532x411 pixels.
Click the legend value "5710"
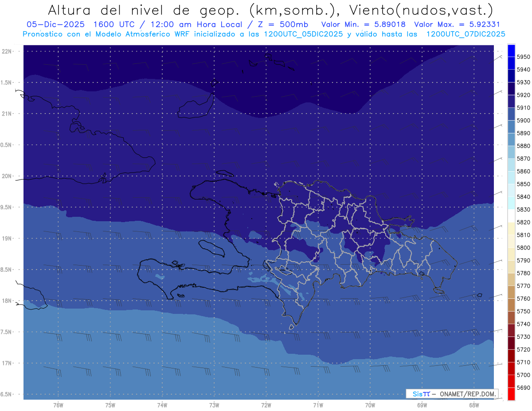point(523,362)
